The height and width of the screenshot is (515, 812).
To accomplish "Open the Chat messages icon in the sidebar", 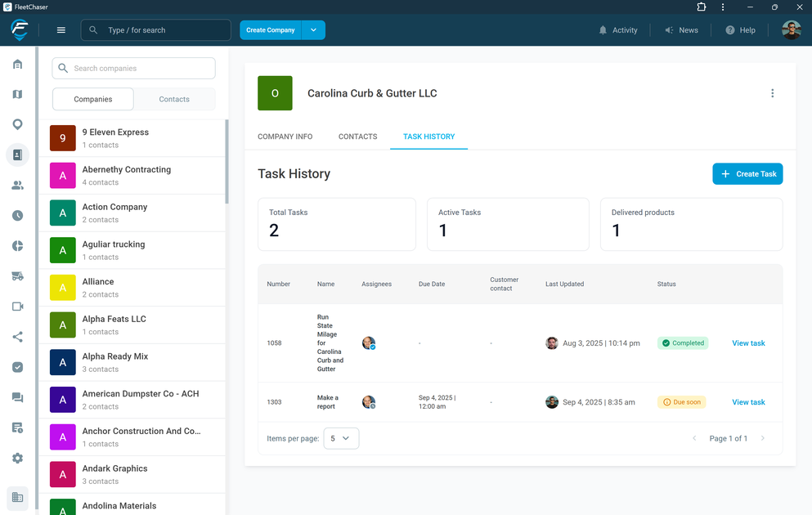I will 17,396.
